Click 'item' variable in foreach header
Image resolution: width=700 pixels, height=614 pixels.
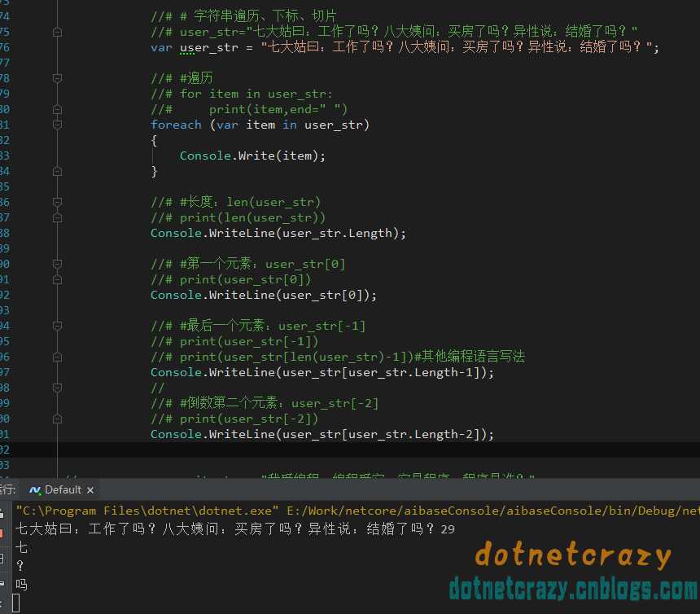(x=260, y=125)
